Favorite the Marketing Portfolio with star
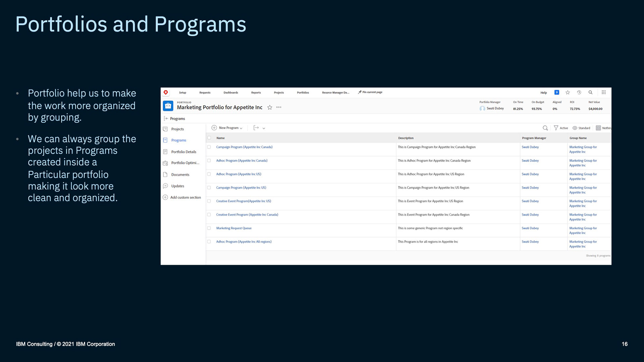This screenshot has height=362, width=644. pyautogui.click(x=270, y=107)
